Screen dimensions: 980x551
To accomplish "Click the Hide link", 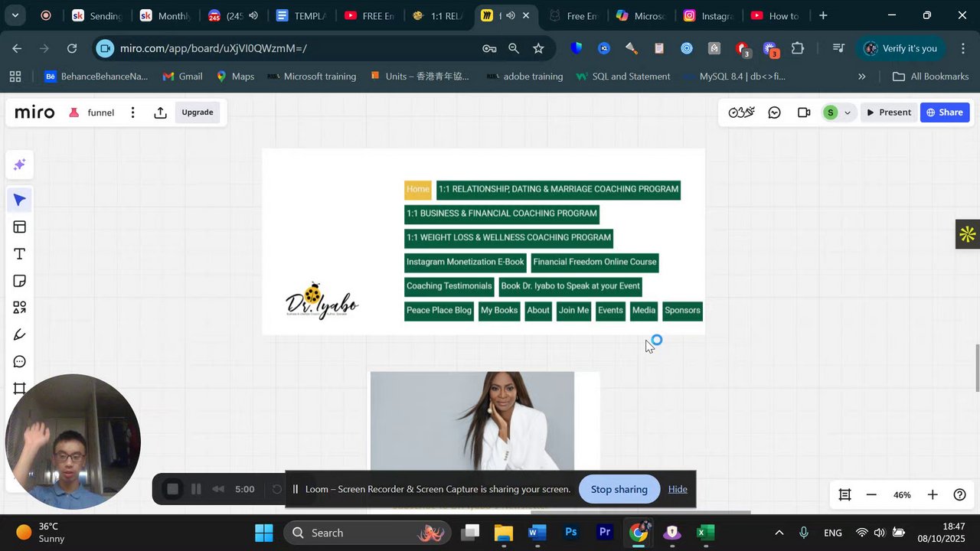I will coord(678,489).
